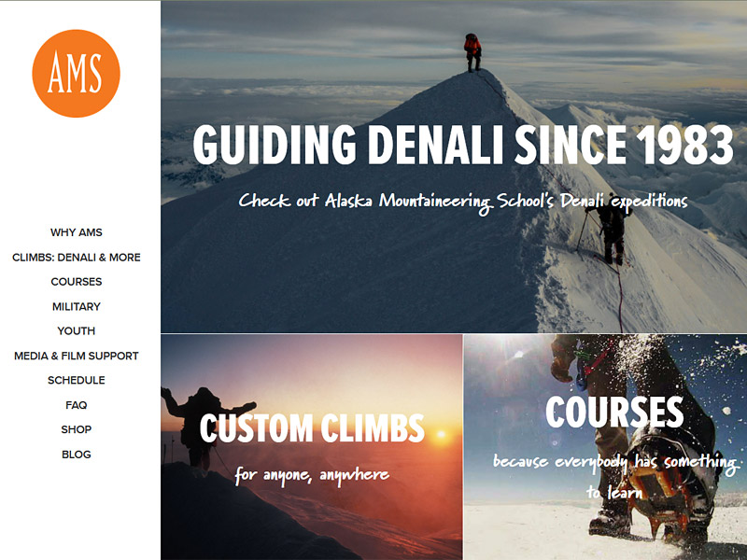Click the orange AMS logo

coord(77,74)
